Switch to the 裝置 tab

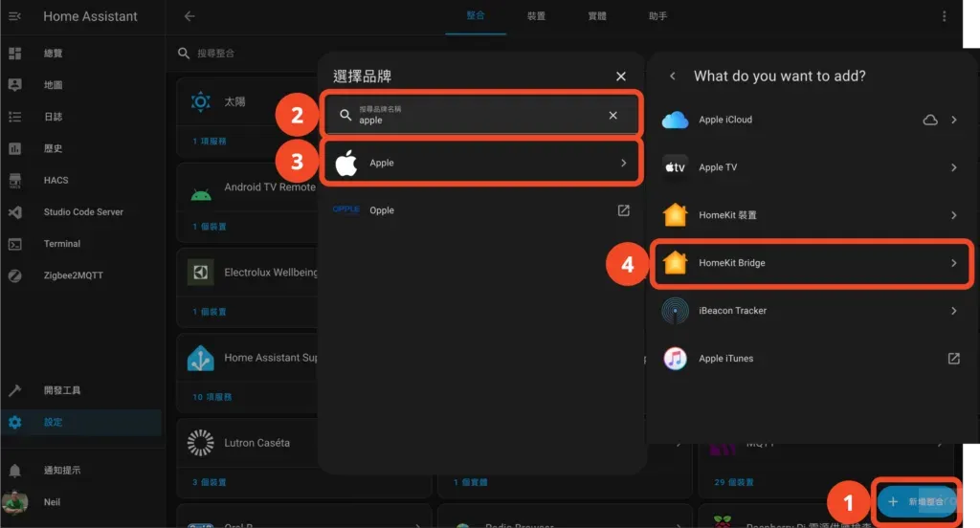pyautogui.click(x=536, y=16)
